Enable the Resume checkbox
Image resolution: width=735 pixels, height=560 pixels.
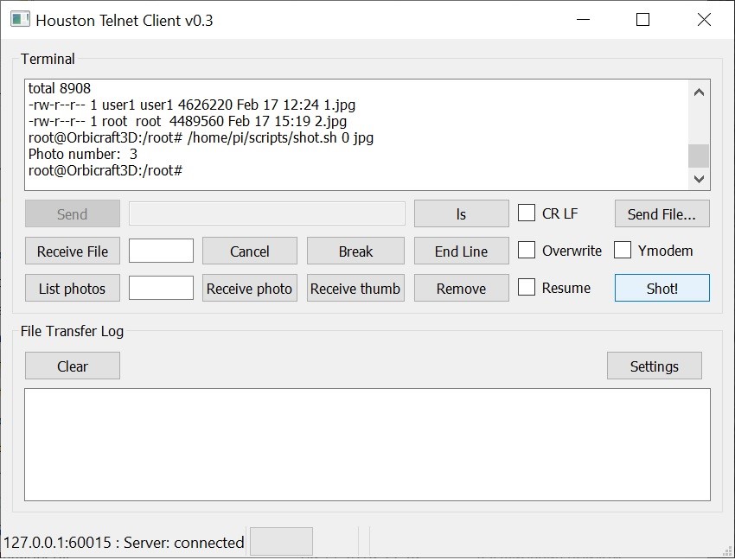[x=527, y=288]
